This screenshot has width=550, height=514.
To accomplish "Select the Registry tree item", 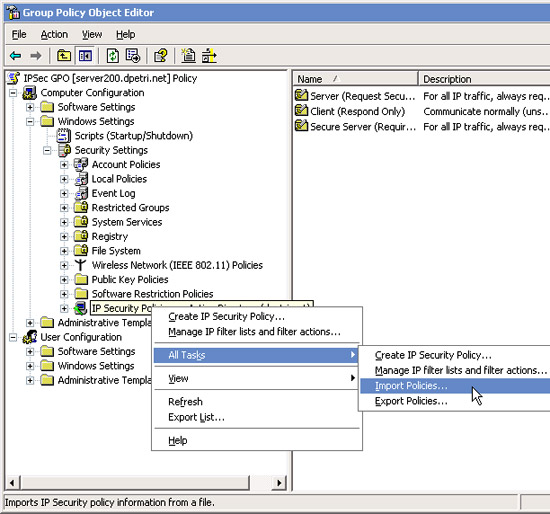I will [109, 236].
